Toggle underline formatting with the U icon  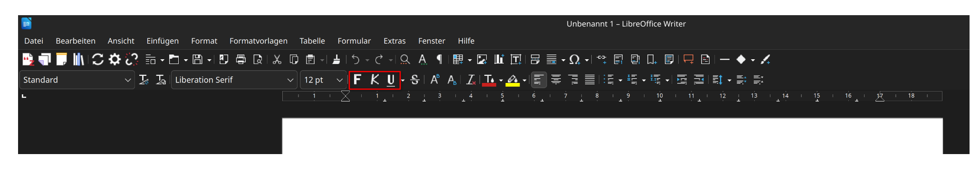[391, 80]
